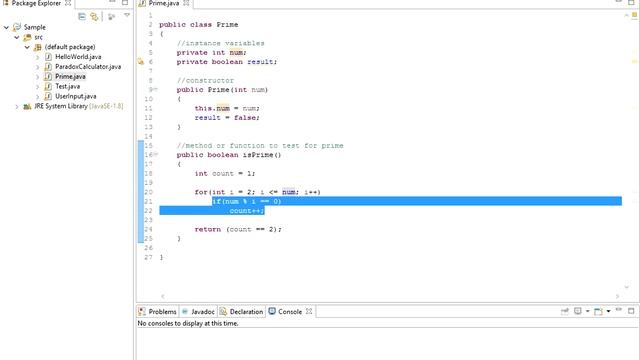Expand HelloWorld.java tree arrow
Screen dimensions: 640x360
click(x=38, y=57)
